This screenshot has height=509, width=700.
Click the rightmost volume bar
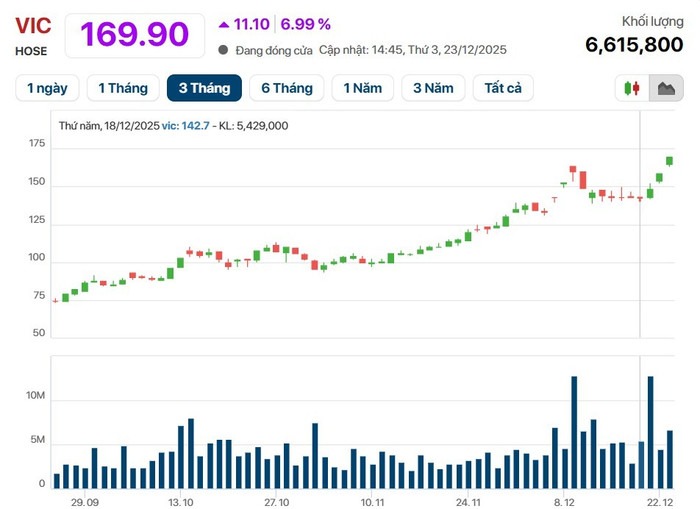669,459
